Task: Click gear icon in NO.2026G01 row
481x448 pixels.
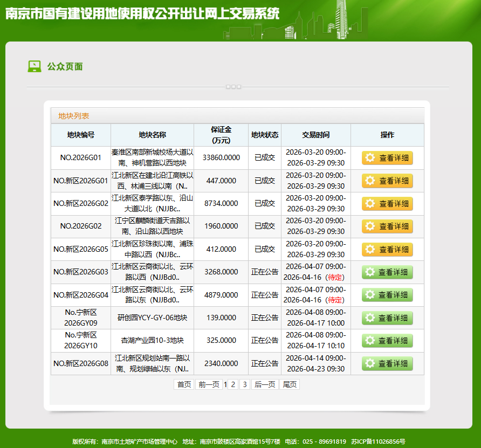Action: (370, 158)
